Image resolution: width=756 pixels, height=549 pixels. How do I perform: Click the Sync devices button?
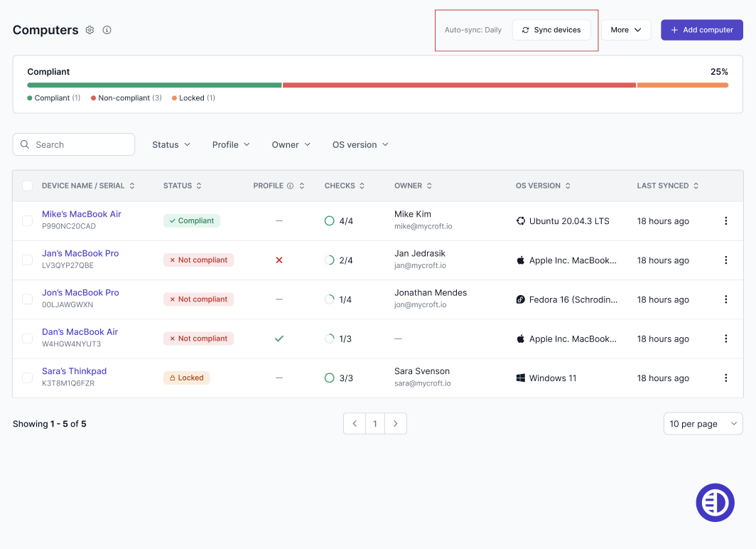551,30
